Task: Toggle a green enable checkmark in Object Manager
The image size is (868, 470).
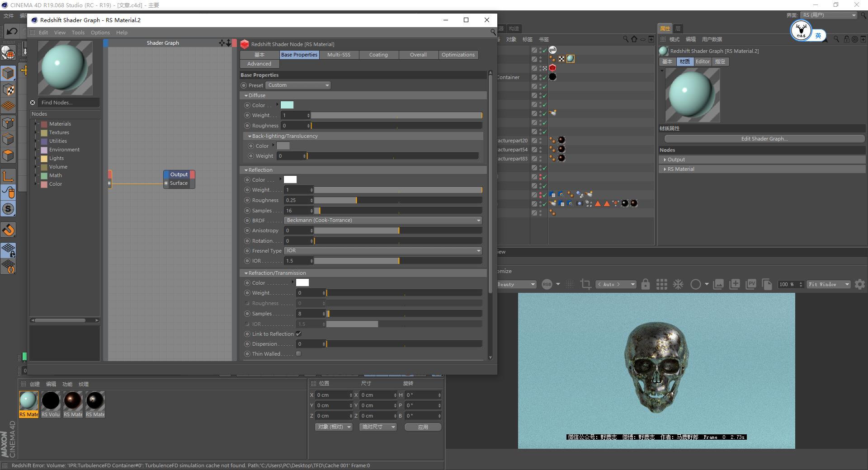Action: pyautogui.click(x=544, y=51)
